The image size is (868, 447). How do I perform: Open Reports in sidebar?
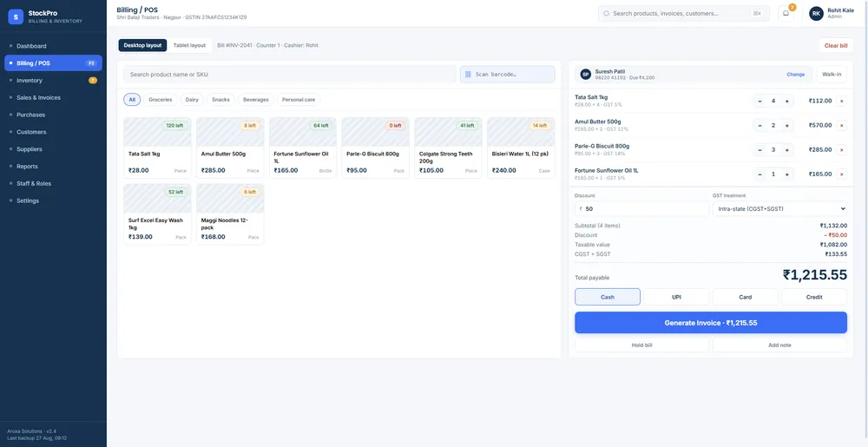coord(53,166)
